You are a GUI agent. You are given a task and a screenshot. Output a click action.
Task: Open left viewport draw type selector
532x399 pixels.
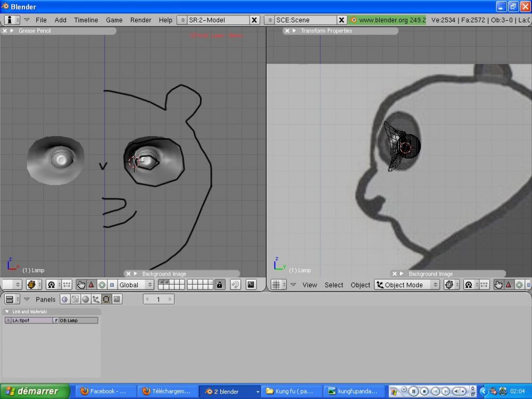pos(34,285)
